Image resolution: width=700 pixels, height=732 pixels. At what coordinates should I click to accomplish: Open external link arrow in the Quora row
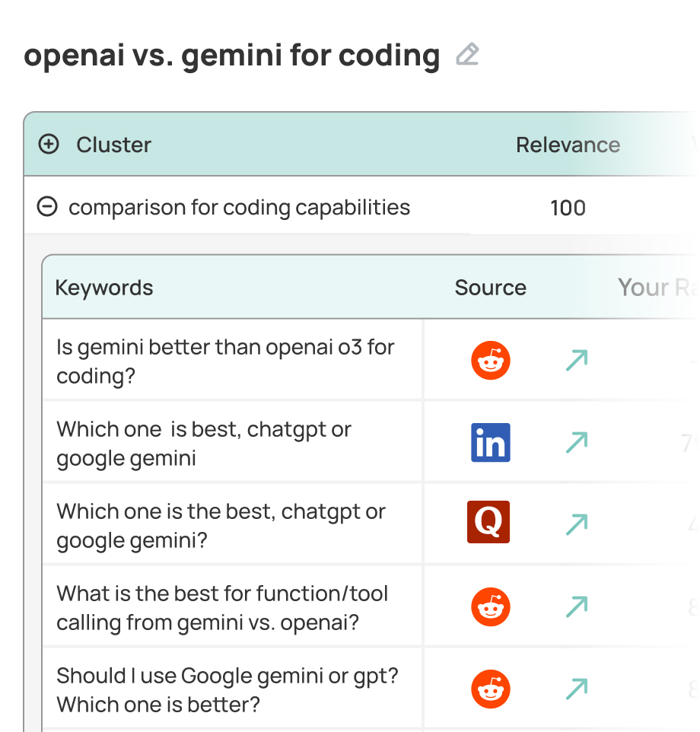click(x=577, y=525)
